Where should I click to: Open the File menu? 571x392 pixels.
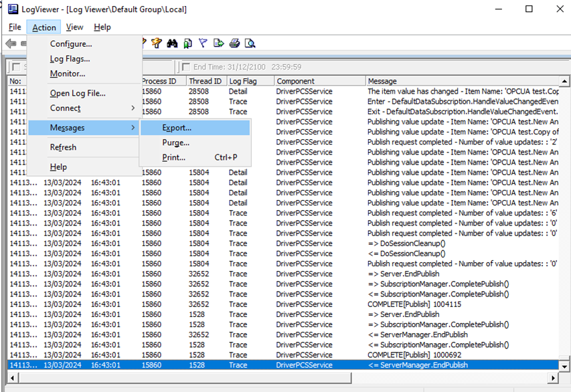[15, 27]
